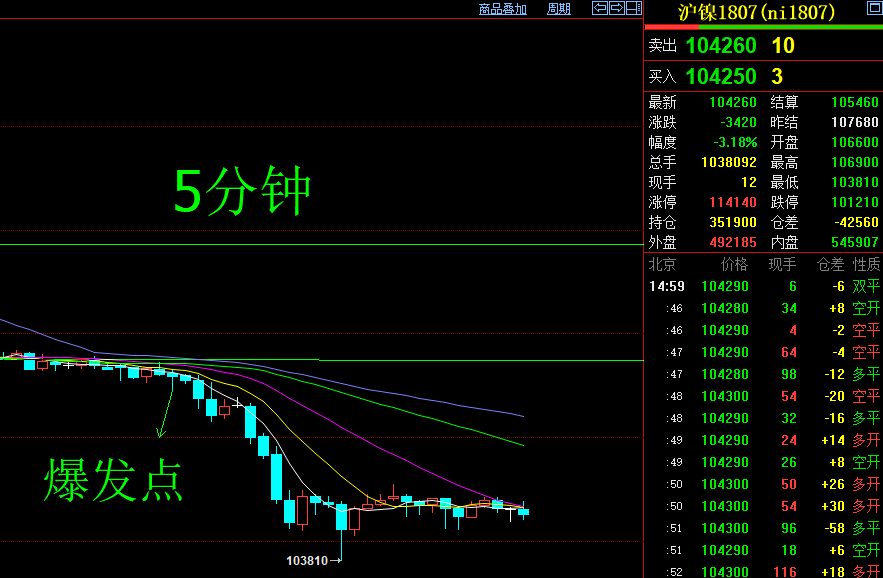Click the left-arrow page navigation icon
Image resolution: width=883 pixels, height=578 pixels.
[x=600, y=8]
